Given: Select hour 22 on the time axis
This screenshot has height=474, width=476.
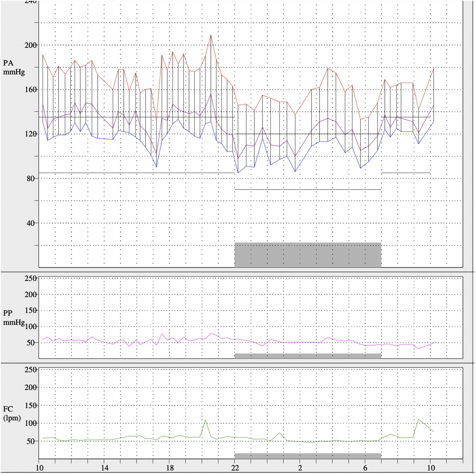Looking at the screenshot, I should point(235,467).
